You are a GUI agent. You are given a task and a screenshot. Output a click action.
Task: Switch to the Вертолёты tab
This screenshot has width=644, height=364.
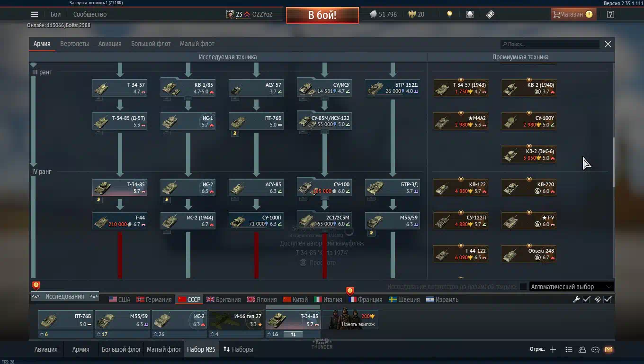coord(74,44)
